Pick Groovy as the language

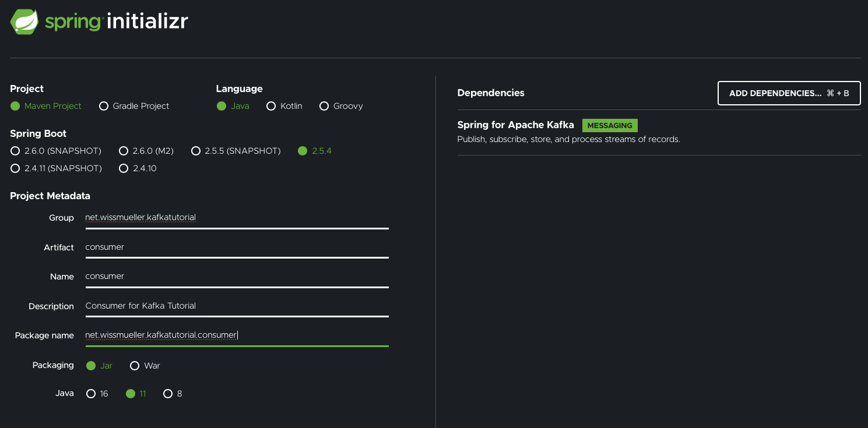pos(324,106)
